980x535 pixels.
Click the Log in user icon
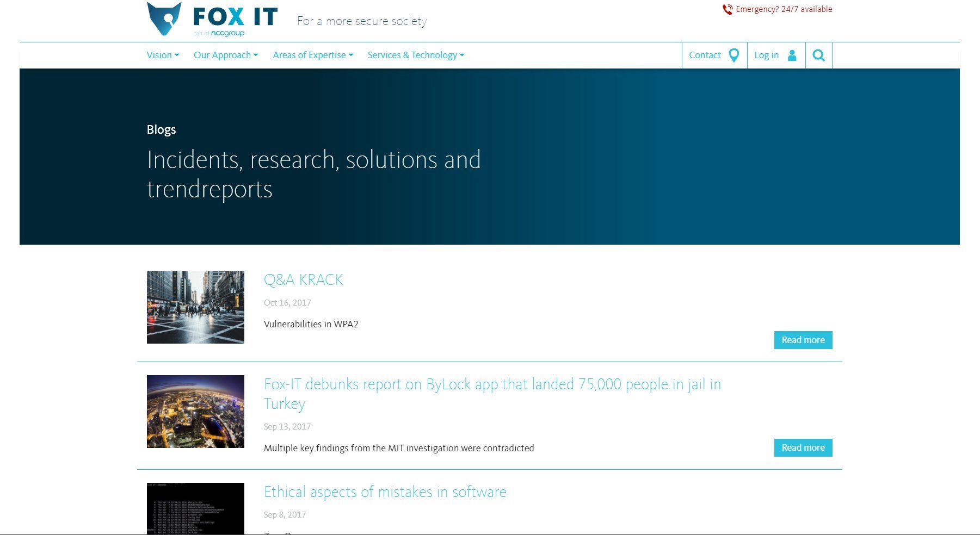click(792, 55)
